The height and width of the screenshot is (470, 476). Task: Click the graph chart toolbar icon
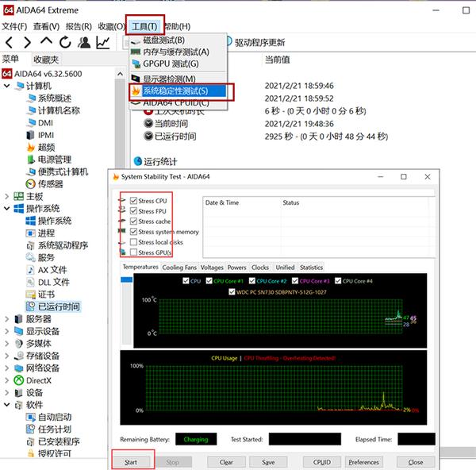point(103,42)
